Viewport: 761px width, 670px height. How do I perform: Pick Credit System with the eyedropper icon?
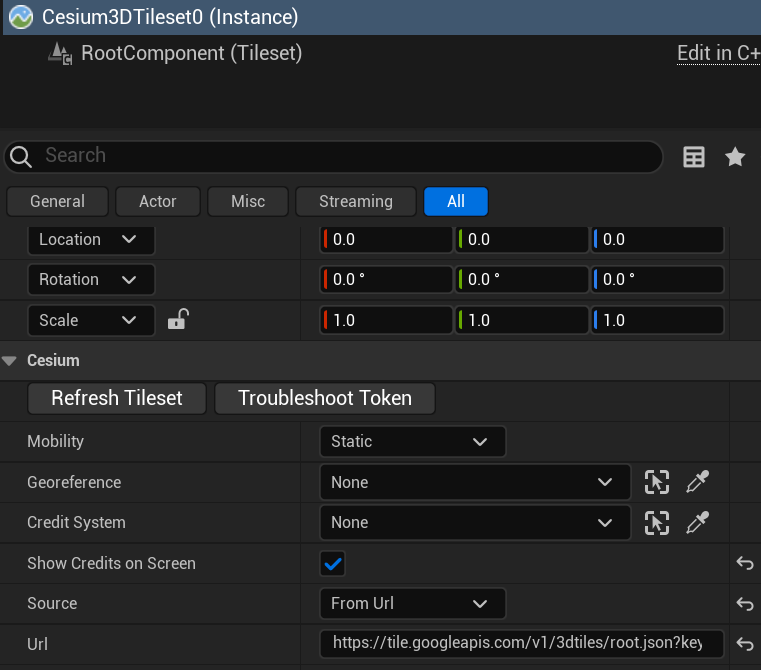coord(697,522)
